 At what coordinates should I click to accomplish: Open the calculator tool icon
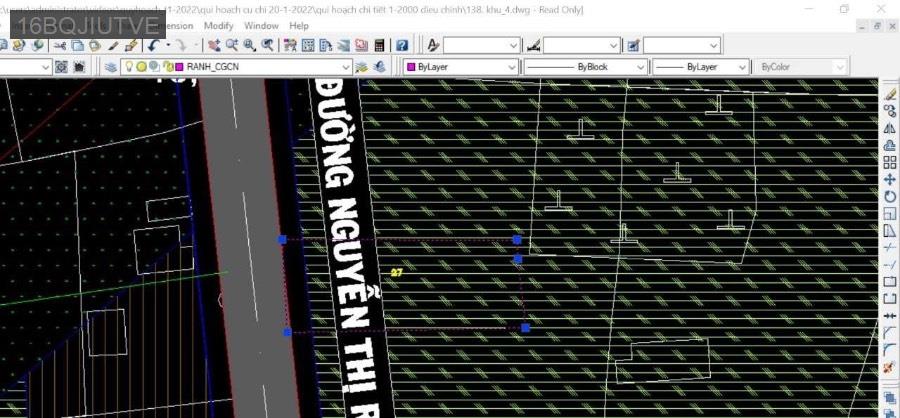coord(379,45)
